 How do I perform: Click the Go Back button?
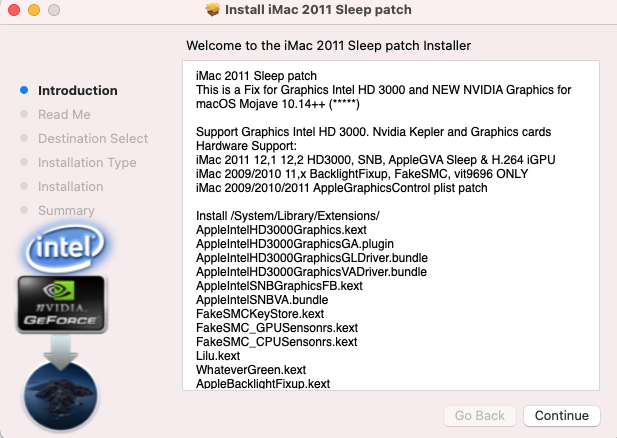480,415
